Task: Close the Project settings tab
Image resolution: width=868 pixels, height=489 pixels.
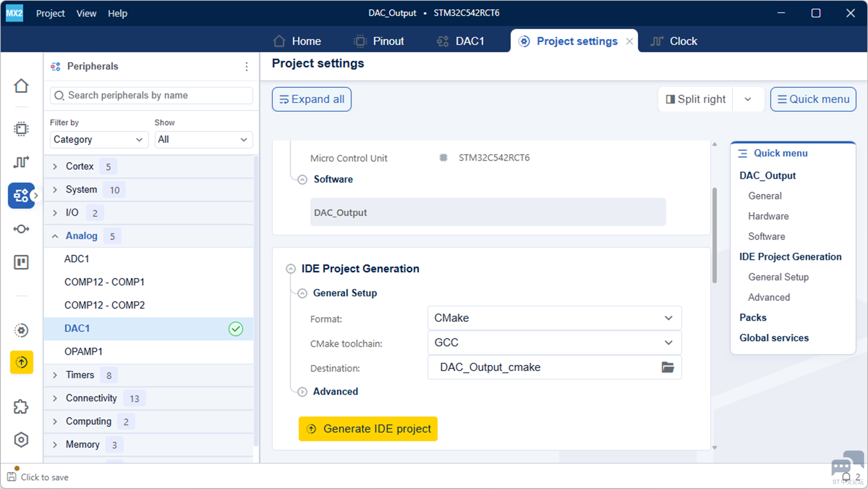Action: click(x=629, y=41)
